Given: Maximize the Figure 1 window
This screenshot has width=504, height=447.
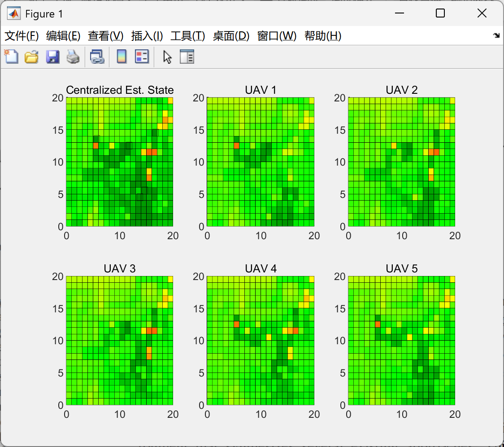Looking at the screenshot, I should coord(440,13).
